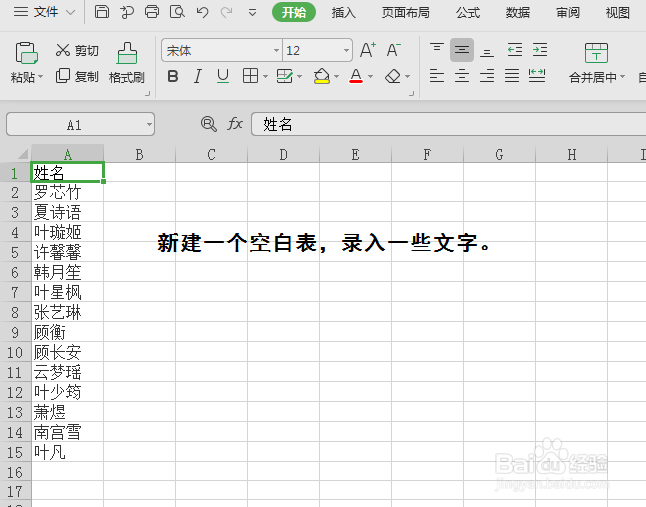Viewport: 646px width, 507px height.
Task: Align text to top of cell
Action: [437, 50]
